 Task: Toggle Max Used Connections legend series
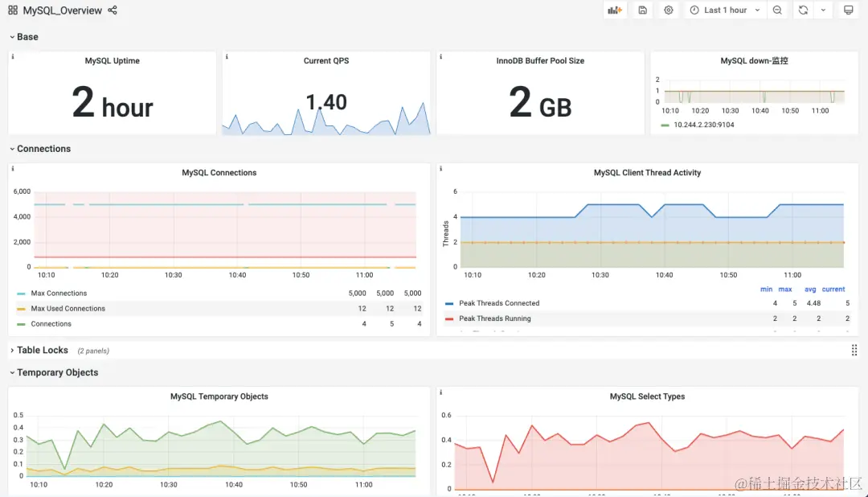pos(68,309)
